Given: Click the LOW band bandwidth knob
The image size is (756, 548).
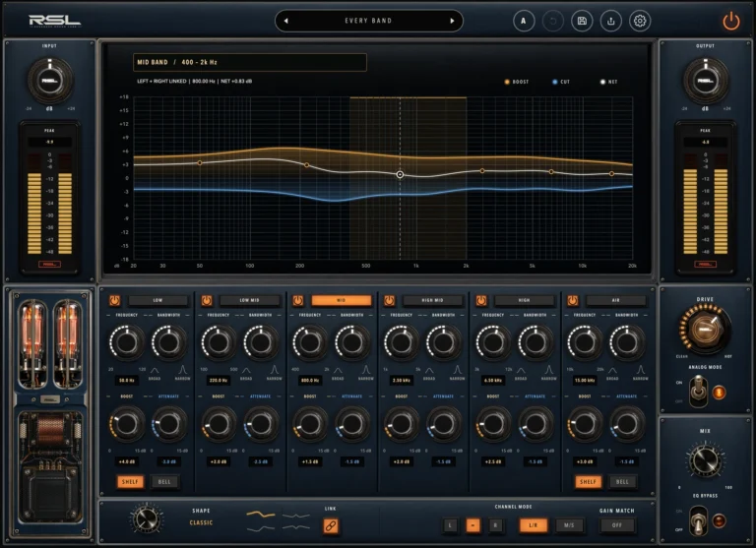Looking at the screenshot, I should (x=169, y=342).
